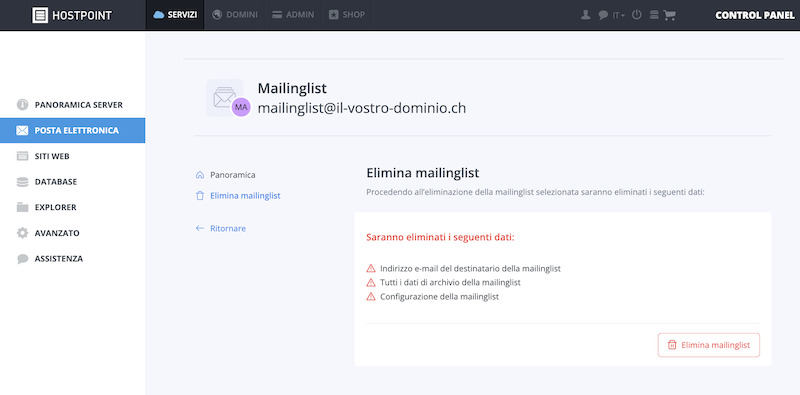Click 'Configurazione della mailinglist' text

[439, 296]
